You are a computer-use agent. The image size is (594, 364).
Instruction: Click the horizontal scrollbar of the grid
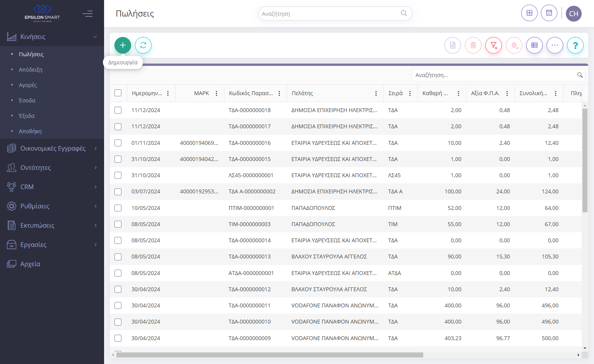270,355
